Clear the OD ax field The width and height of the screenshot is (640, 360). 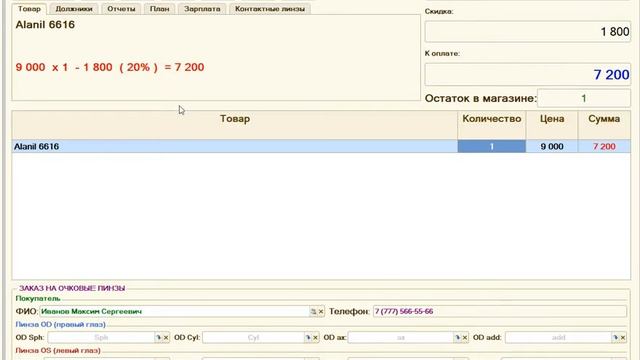click(464, 338)
